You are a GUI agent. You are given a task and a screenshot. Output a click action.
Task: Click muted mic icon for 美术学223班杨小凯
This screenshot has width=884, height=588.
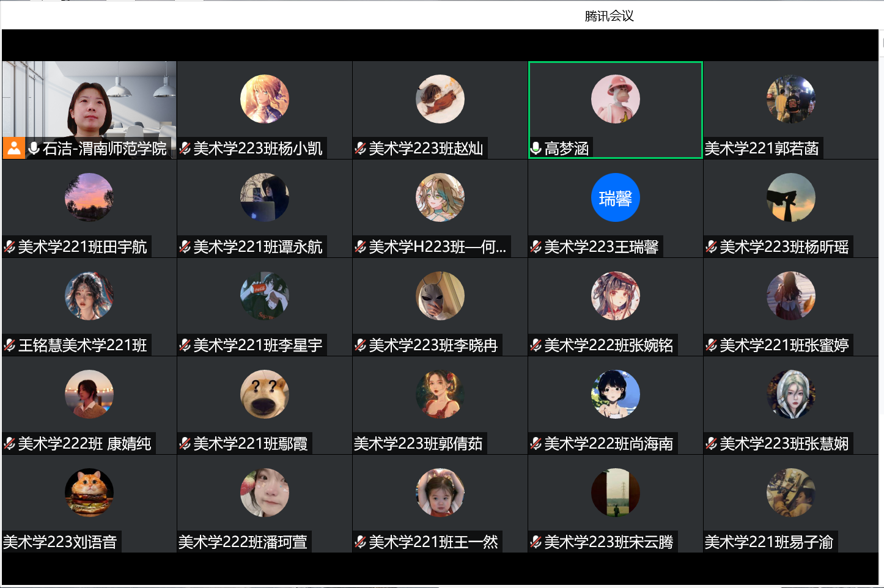(x=185, y=149)
